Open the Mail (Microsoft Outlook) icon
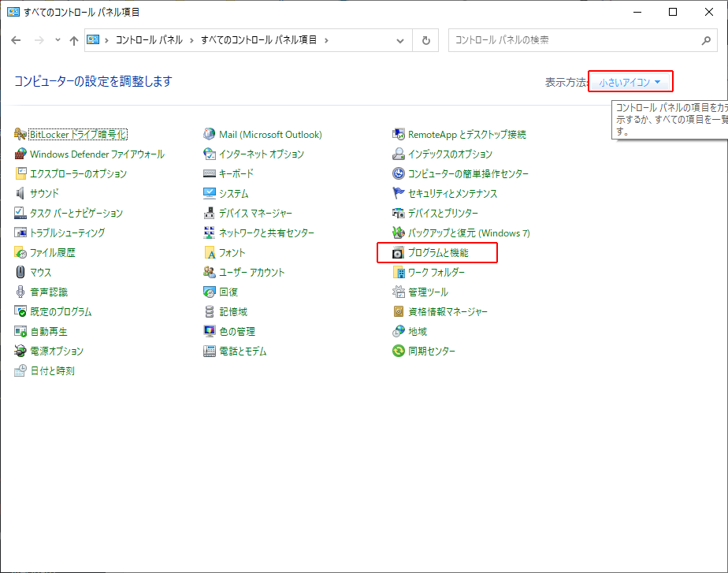Viewport: 728px width, 573px height. 210,135
